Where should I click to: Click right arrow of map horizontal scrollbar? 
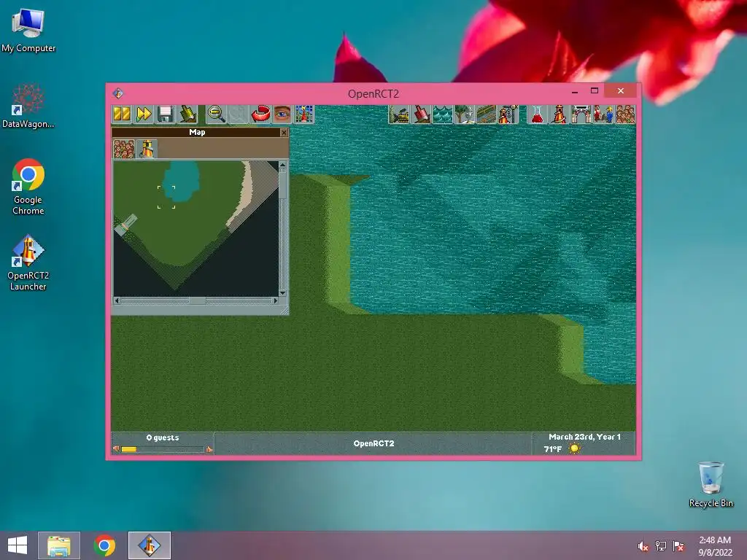(x=275, y=300)
